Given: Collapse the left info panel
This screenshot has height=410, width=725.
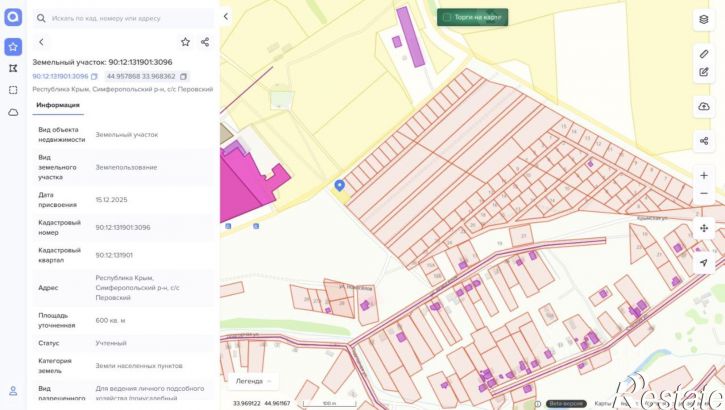Looking at the screenshot, I should [x=226, y=17].
